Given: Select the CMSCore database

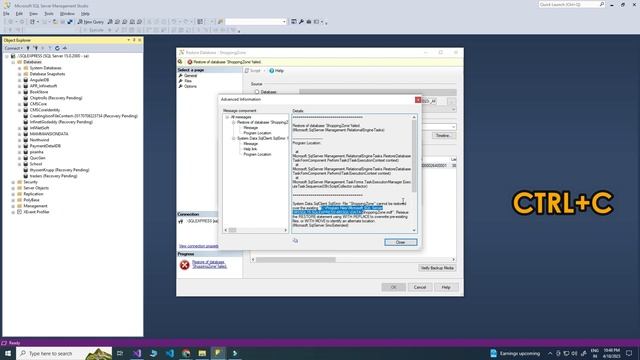Looking at the screenshot, I should click(38, 104).
